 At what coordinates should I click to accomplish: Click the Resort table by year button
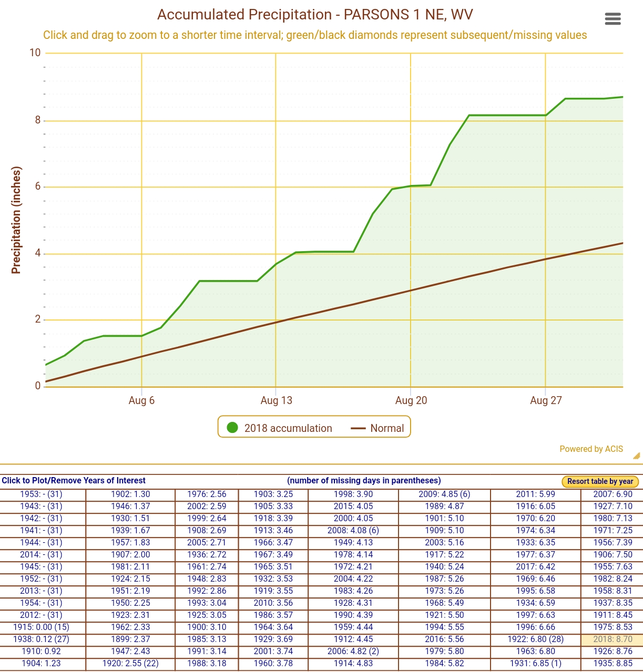[x=600, y=481]
